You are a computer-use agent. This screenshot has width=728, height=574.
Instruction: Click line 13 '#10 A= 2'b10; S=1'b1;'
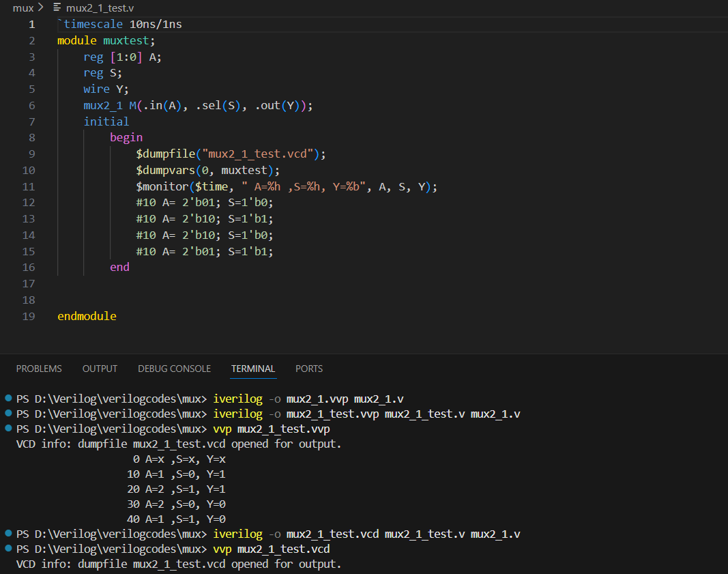pos(204,218)
